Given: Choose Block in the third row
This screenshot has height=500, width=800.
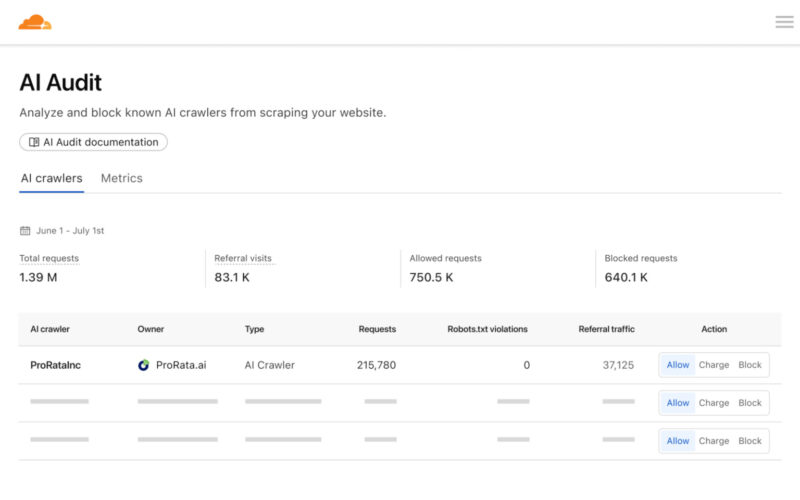Looking at the screenshot, I should 749,441.
